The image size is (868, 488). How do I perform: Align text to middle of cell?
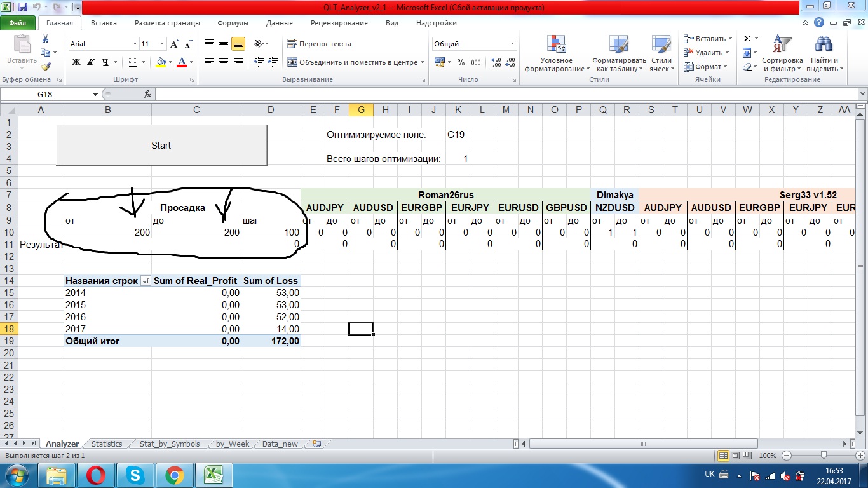point(223,44)
